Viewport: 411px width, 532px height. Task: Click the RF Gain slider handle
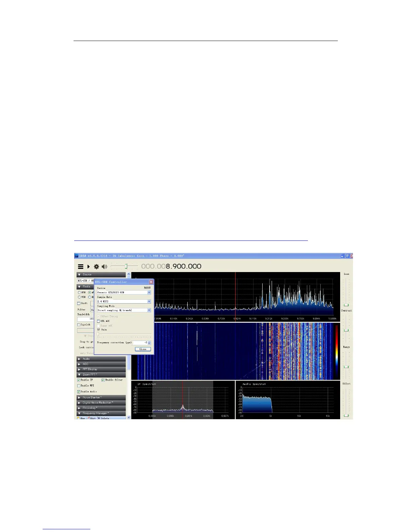(98, 334)
